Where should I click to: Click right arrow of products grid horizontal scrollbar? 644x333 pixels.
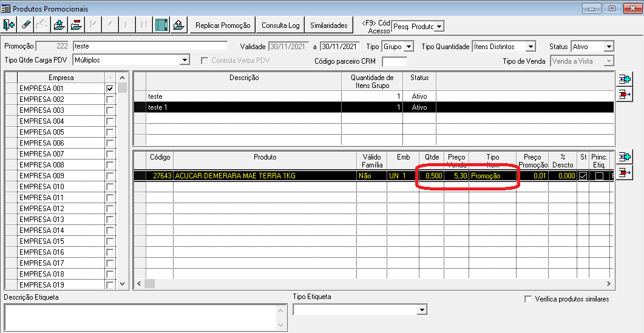pos(609,284)
